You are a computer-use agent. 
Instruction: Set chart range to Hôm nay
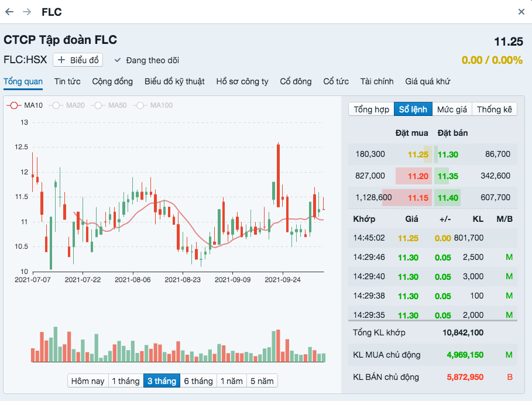(88, 381)
